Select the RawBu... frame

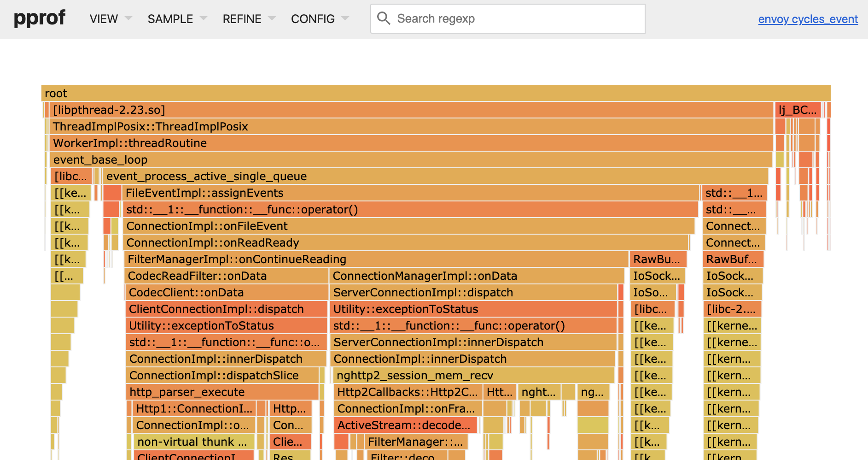coord(658,259)
